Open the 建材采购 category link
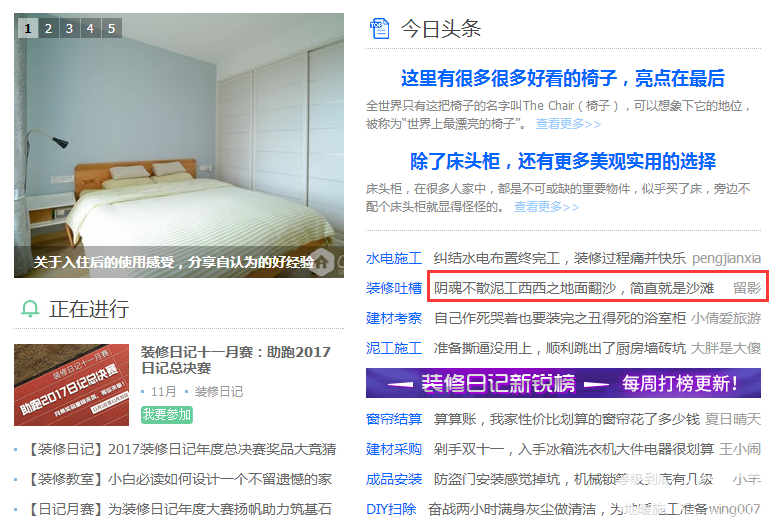The image size is (772, 527). pos(394,449)
